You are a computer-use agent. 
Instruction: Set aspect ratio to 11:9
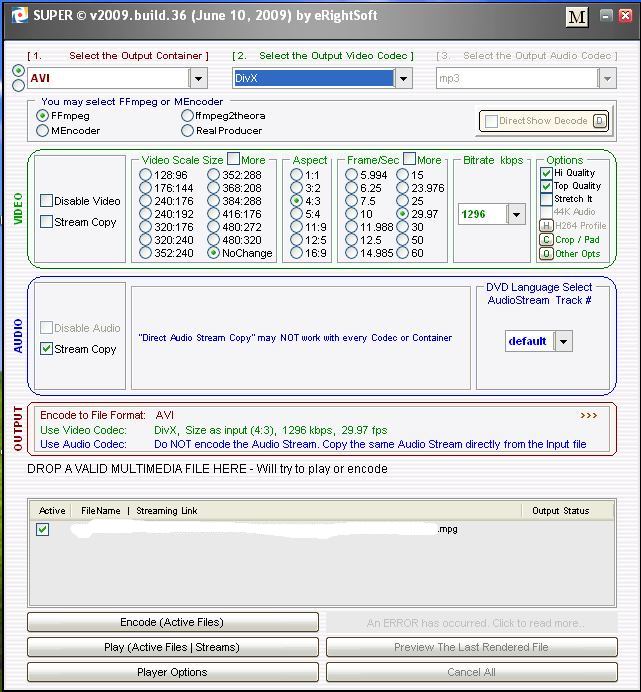click(x=296, y=227)
